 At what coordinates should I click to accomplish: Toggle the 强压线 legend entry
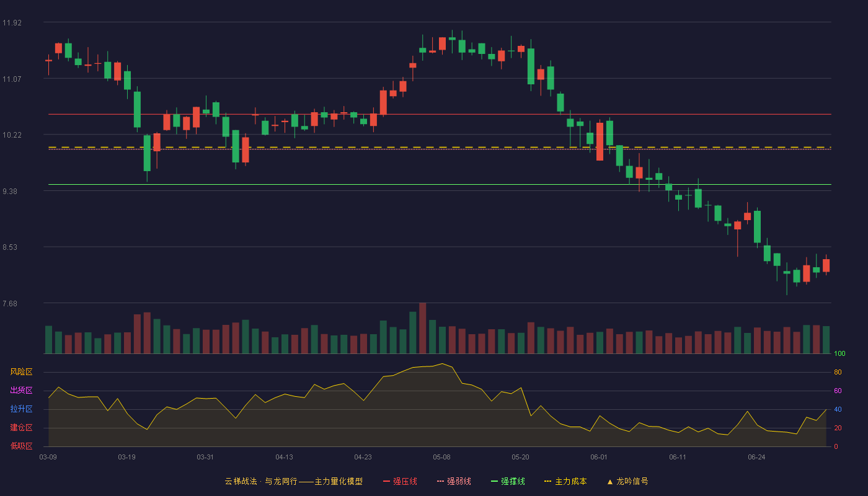pyautogui.click(x=400, y=481)
